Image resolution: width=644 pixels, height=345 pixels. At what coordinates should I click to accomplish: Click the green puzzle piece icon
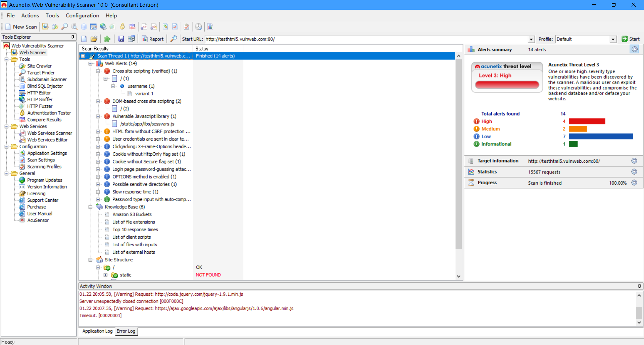pos(107,39)
